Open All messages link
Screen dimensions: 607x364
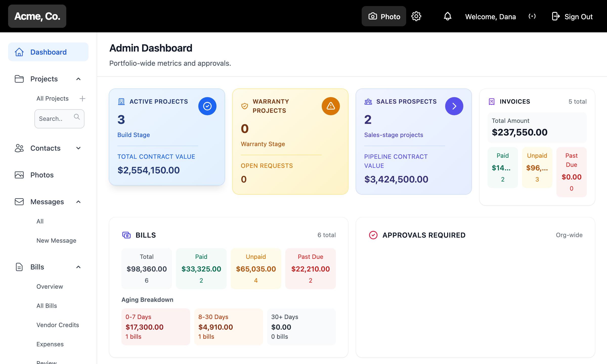click(x=40, y=221)
